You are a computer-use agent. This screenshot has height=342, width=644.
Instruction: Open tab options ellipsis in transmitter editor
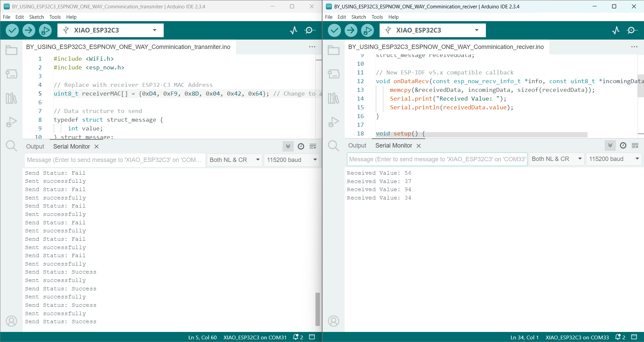coord(312,47)
